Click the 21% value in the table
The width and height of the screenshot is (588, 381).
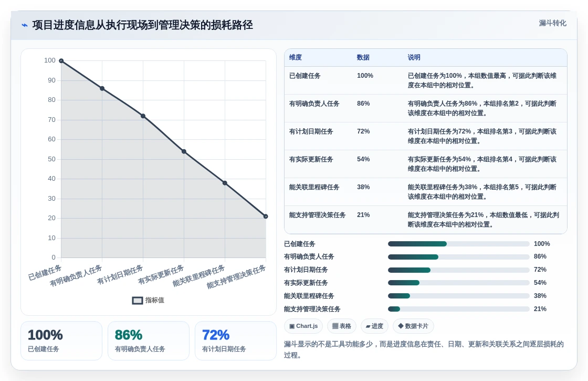coord(363,215)
